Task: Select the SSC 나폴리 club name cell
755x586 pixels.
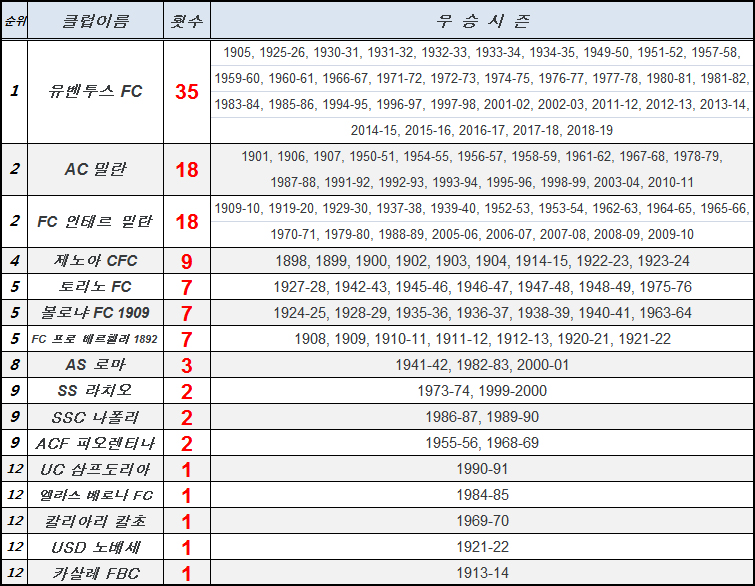Action: point(95,417)
